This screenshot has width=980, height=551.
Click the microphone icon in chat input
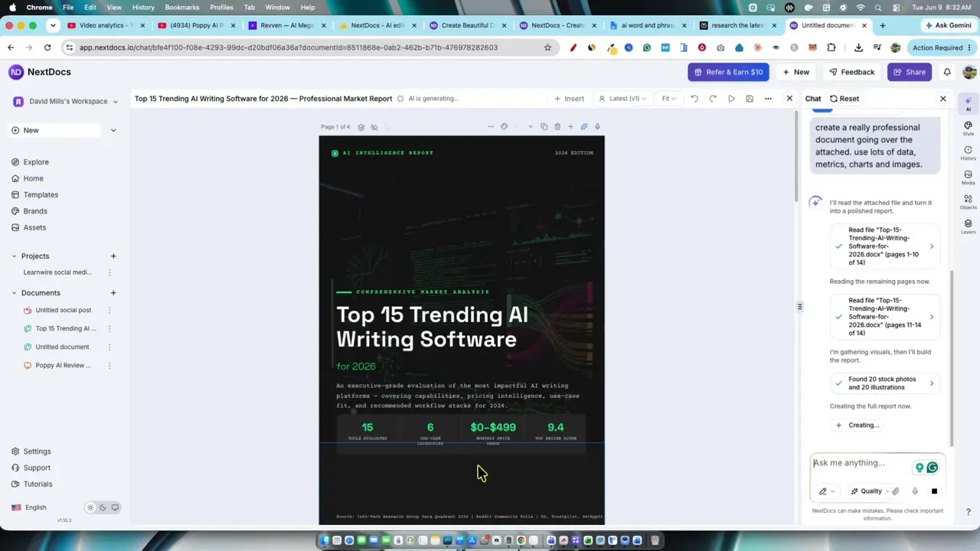point(915,491)
